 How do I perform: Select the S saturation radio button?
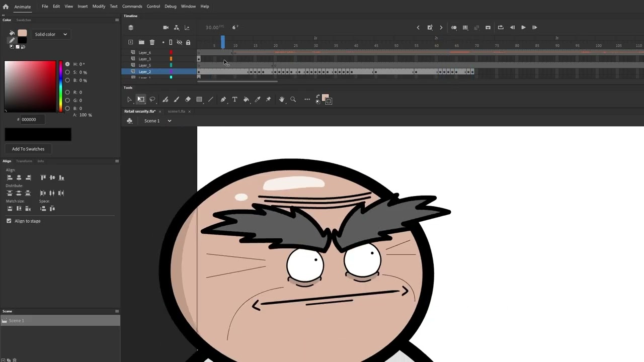[67, 72]
